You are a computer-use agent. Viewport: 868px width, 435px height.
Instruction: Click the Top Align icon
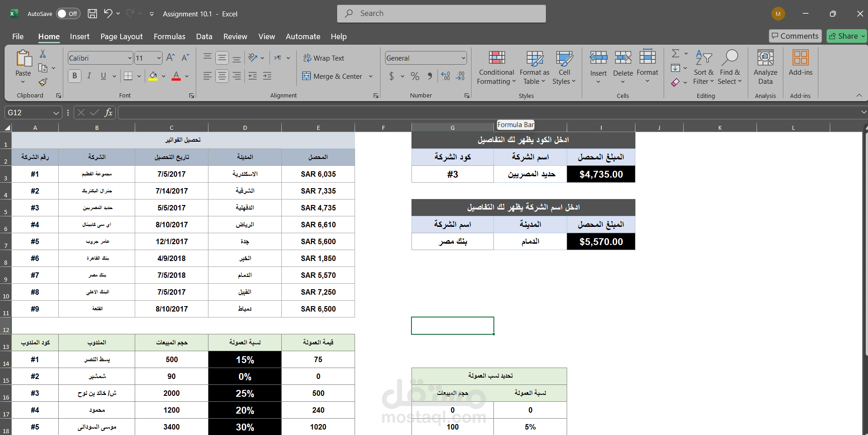[208, 57]
